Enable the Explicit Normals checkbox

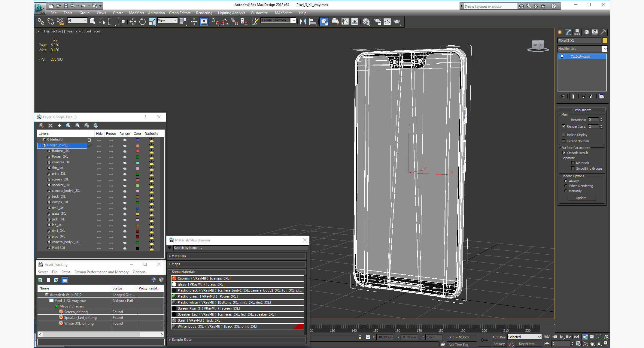564,141
